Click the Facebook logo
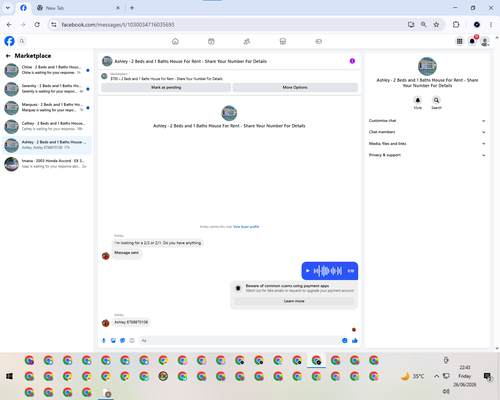This screenshot has height=400, width=500. pos(9,41)
